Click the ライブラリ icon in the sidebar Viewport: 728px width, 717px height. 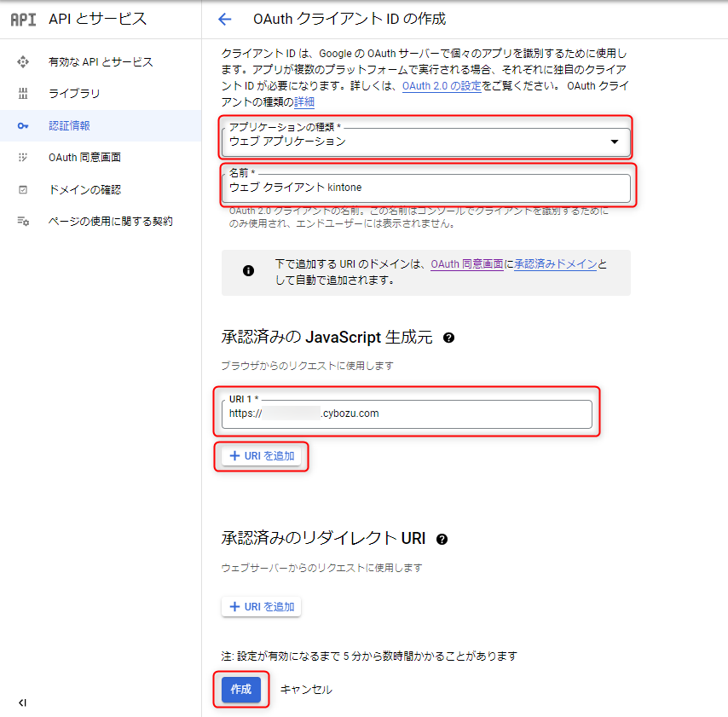click(x=23, y=94)
